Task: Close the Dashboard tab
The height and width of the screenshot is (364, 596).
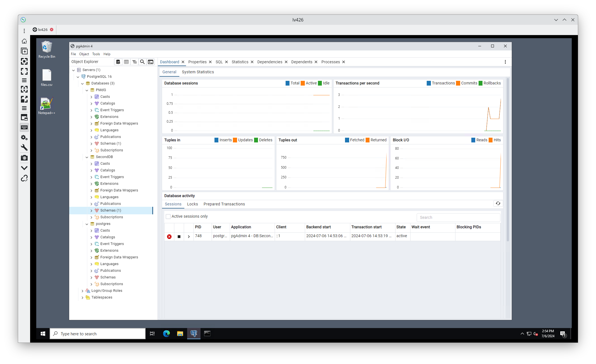Action: [x=183, y=62]
